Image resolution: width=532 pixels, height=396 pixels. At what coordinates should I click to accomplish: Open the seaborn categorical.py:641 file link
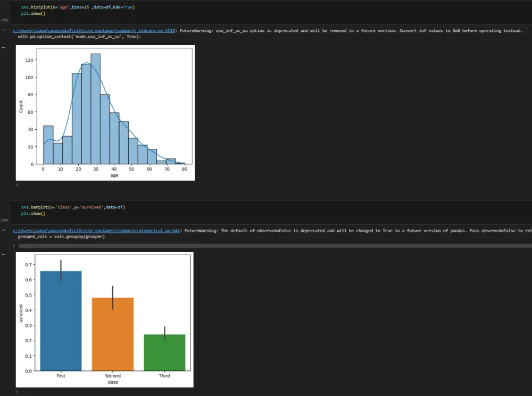96,231
